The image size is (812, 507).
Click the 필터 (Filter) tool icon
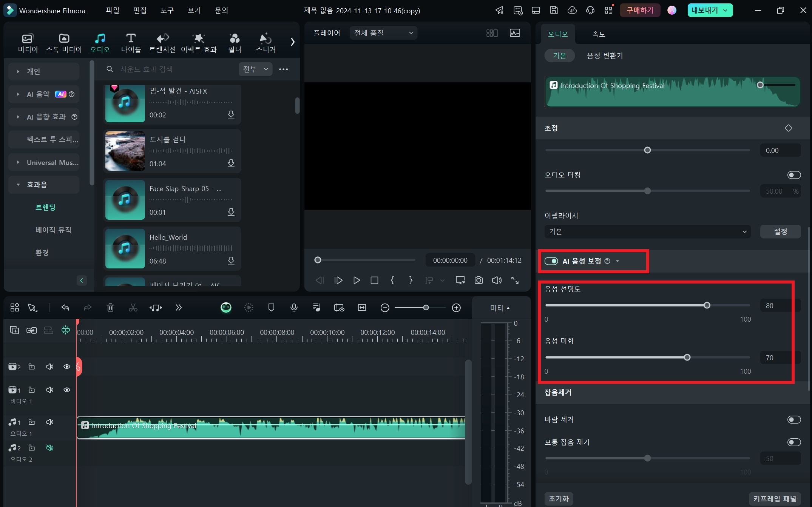coord(234,42)
